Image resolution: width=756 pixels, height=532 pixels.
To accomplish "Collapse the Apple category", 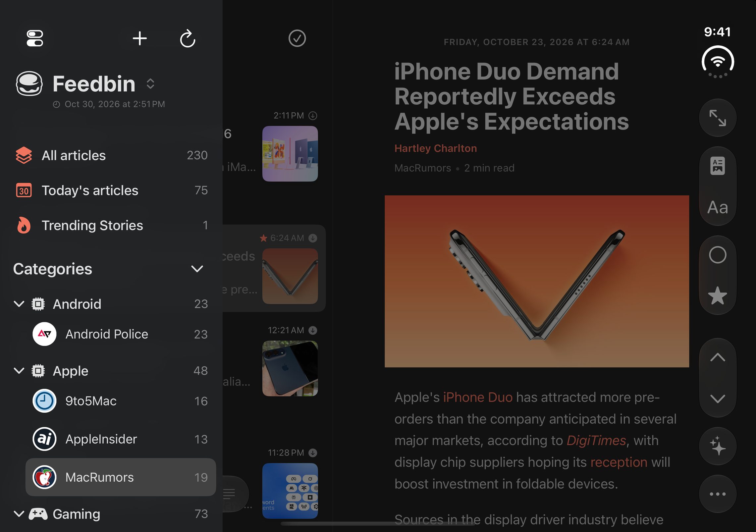I will (x=19, y=371).
